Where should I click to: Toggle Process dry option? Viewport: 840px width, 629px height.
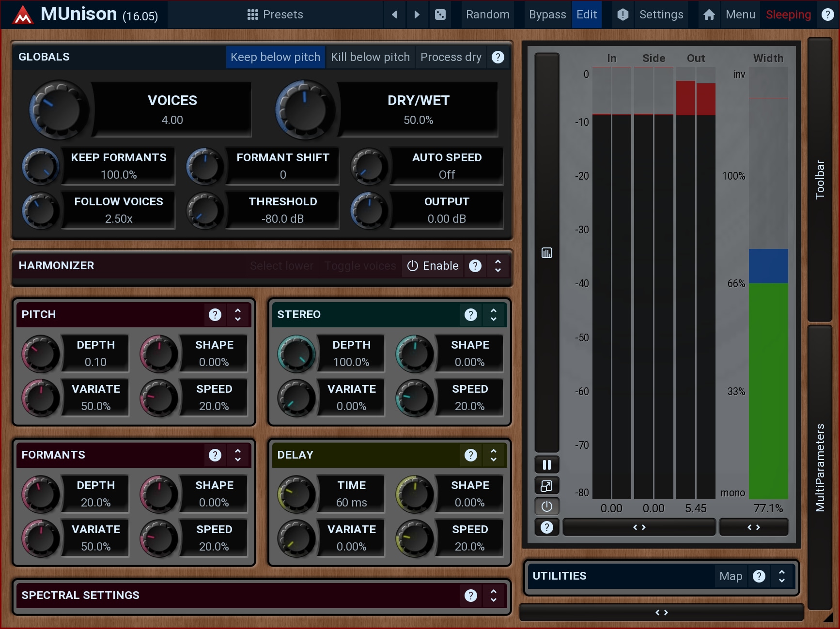451,57
